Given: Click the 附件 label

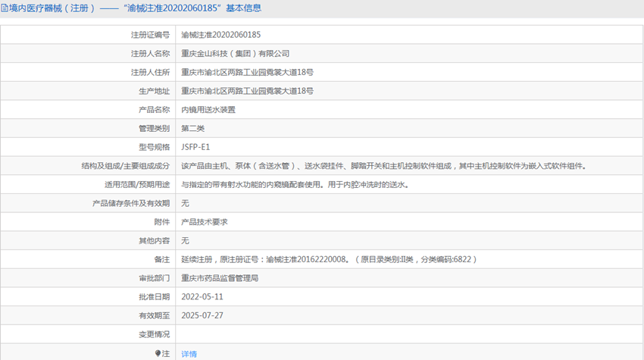Looking at the screenshot, I should [x=162, y=222].
